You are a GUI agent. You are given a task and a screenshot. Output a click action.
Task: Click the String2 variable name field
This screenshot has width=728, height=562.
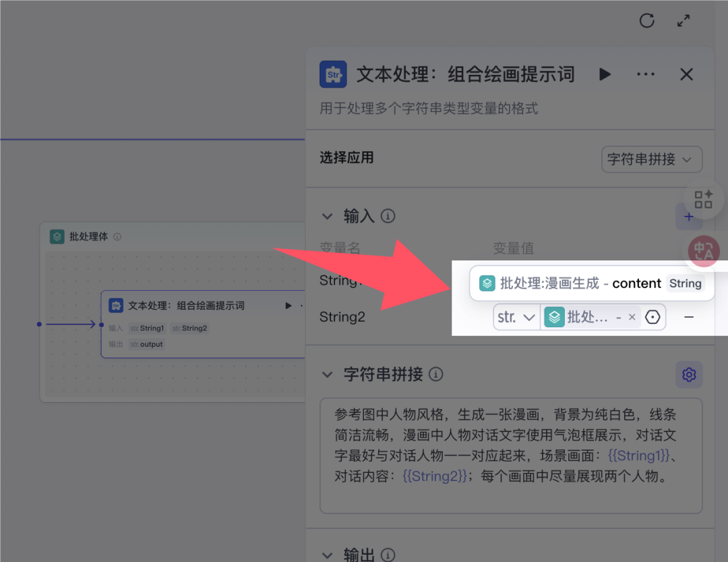[x=342, y=317]
